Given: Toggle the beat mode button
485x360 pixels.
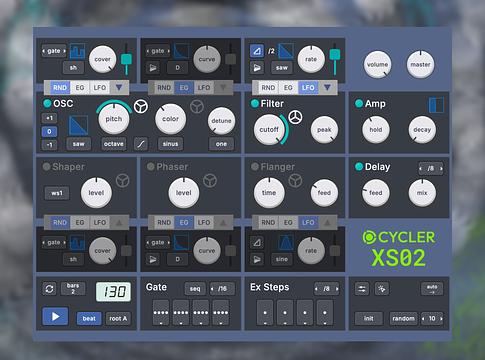Looking at the screenshot, I should click(89, 318).
